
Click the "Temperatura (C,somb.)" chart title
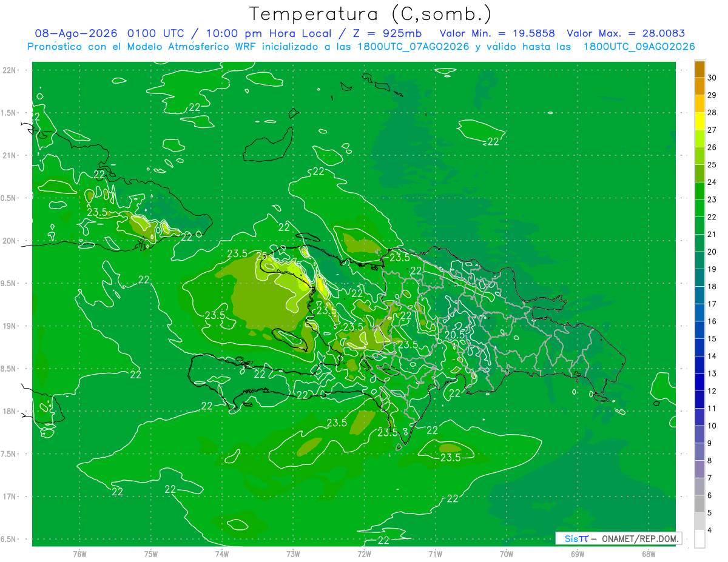pyautogui.click(x=370, y=14)
